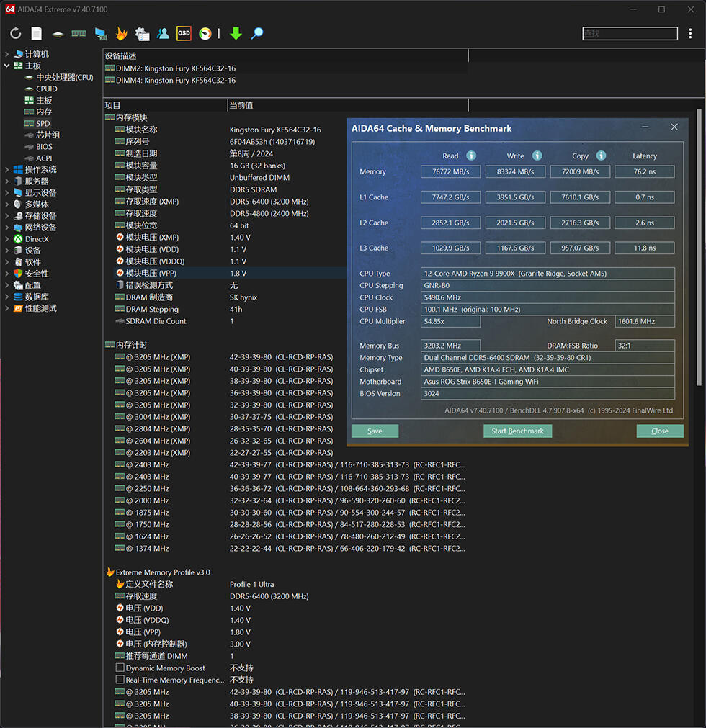Expand the 计算机 tree node arrow

pyautogui.click(x=7, y=54)
